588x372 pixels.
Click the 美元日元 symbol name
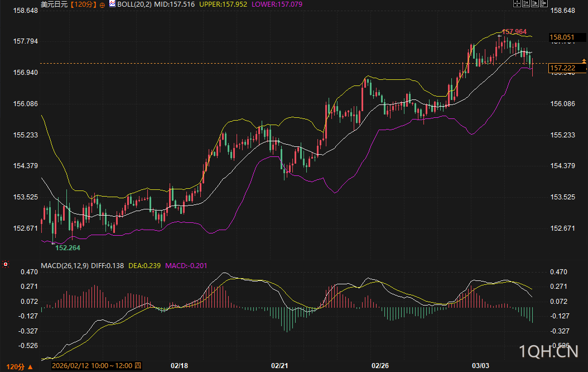(x=54, y=4)
